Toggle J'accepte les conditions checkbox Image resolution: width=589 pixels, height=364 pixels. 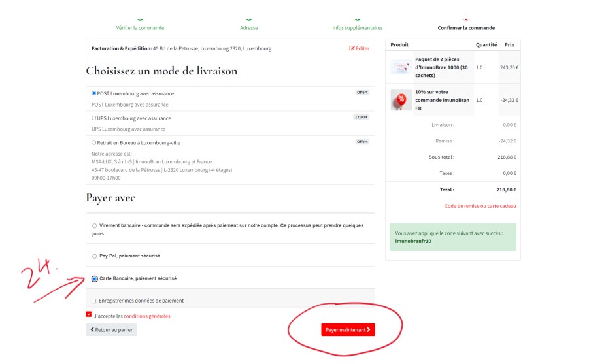89,314
